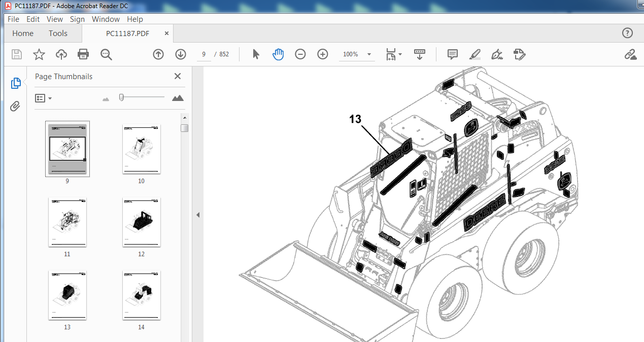Switch to the Tools tab
Image resolution: width=644 pixels, height=342 pixels.
[x=58, y=33]
